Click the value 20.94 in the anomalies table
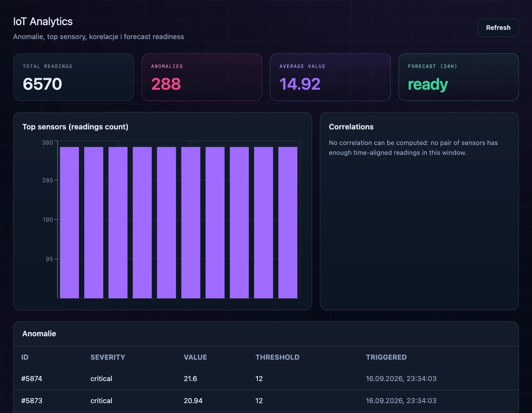Viewport: 532px width, 413px height. tap(193, 401)
